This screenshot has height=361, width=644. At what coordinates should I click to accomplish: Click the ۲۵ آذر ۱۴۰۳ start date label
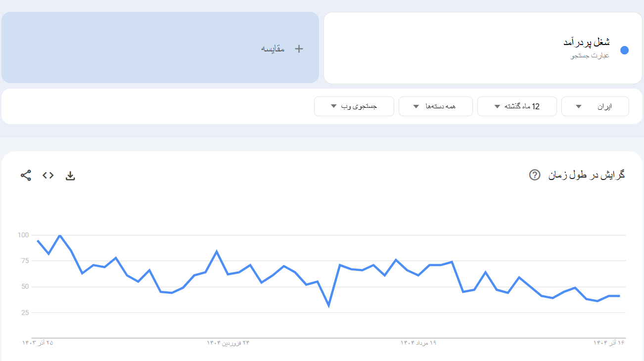(38, 342)
